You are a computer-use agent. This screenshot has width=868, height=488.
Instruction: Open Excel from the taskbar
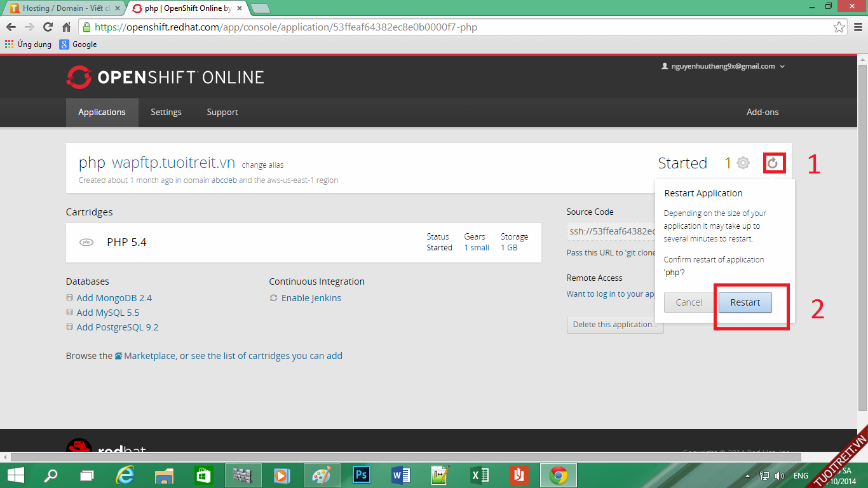click(x=480, y=475)
